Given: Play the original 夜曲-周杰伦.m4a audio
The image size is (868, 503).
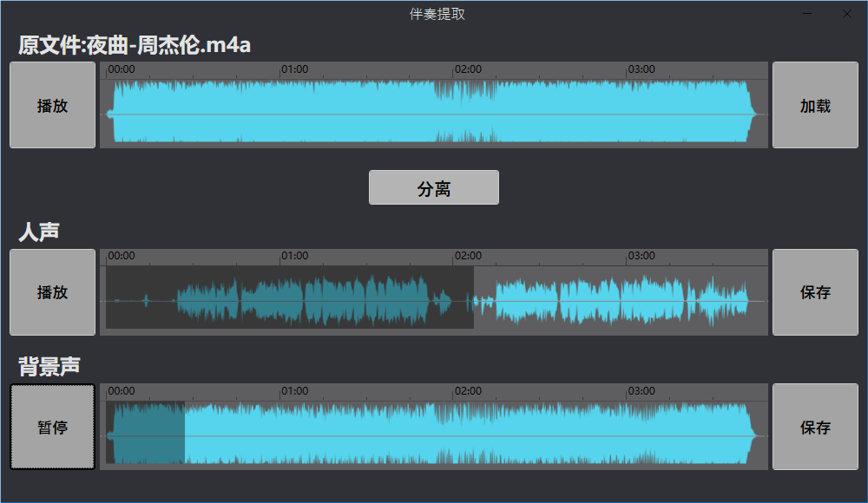Looking at the screenshot, I should pos(52,105).
